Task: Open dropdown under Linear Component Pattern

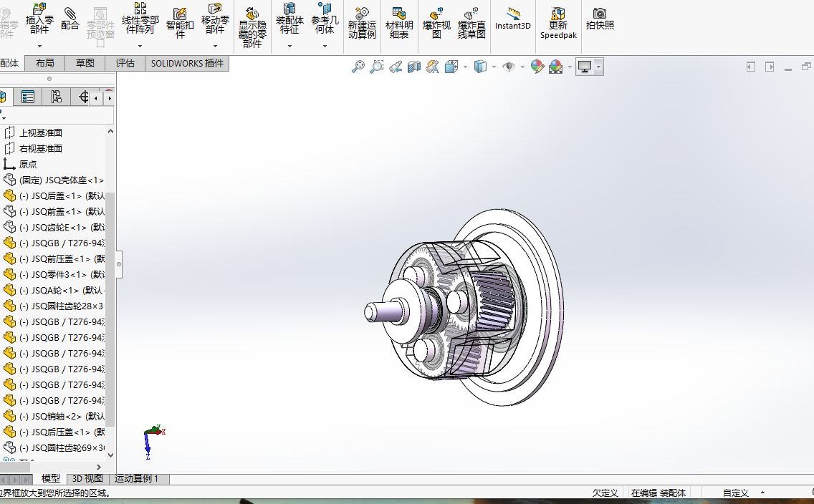Action: 140,46
